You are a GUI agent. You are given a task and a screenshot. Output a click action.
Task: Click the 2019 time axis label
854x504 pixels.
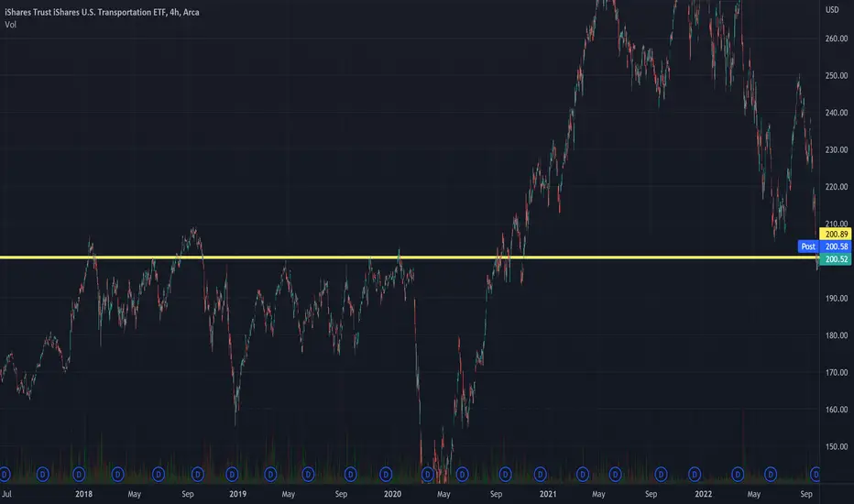(x=237, y=494)
